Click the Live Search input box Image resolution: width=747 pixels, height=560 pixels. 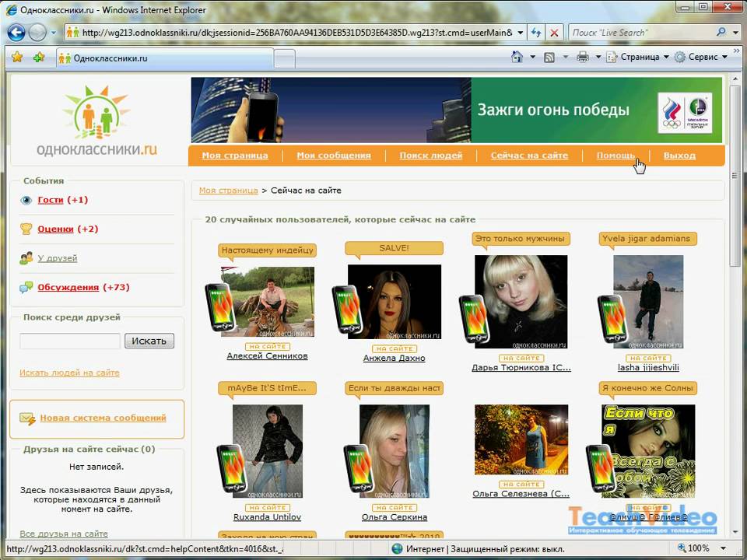(640, 33)
